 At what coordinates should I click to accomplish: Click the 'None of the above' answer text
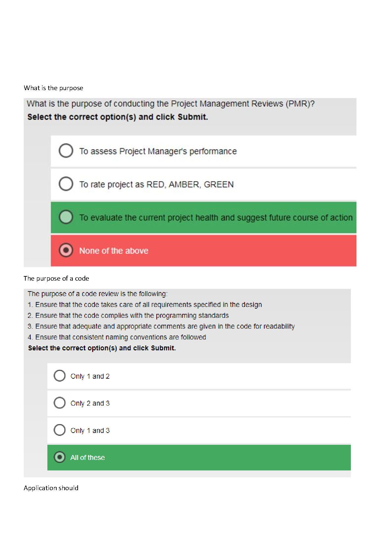[x=114, y=251]
